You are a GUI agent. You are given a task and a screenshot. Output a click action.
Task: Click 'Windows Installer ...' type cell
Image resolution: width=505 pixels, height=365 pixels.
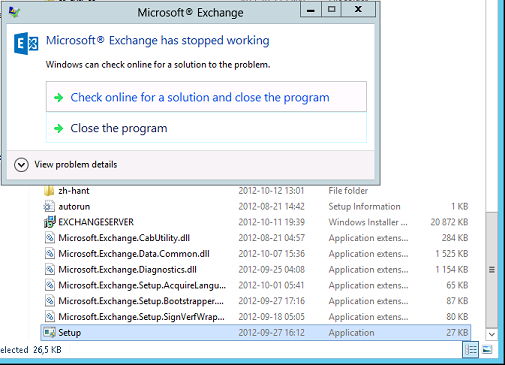point(368,222)
